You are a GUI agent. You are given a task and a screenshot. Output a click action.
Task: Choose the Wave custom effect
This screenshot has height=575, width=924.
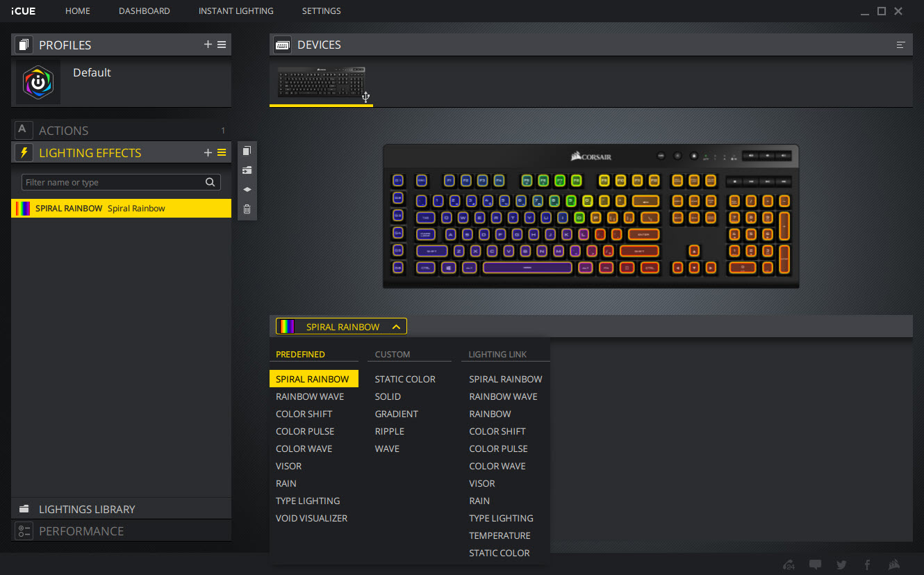pyautogui.click(x=387, y=448)
